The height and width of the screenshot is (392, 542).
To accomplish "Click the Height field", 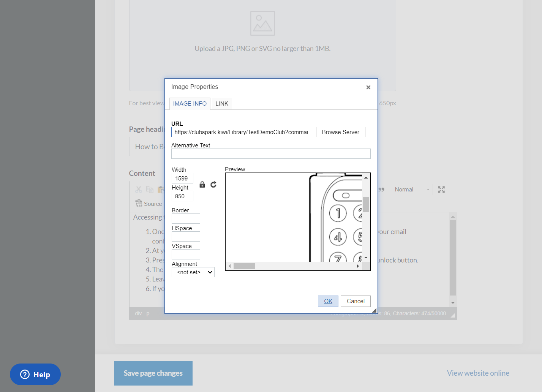I will (182, 196).
